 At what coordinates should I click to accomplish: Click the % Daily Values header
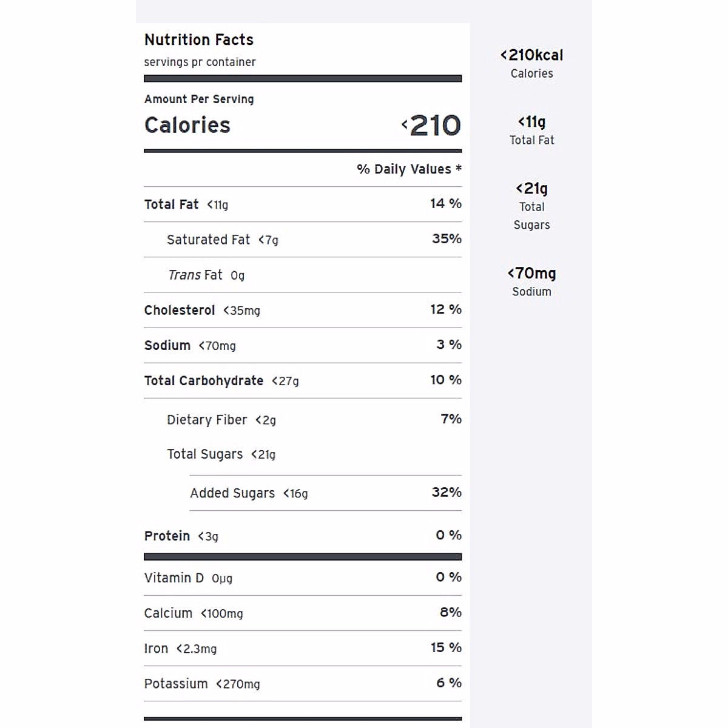click(x=409, y=169)
